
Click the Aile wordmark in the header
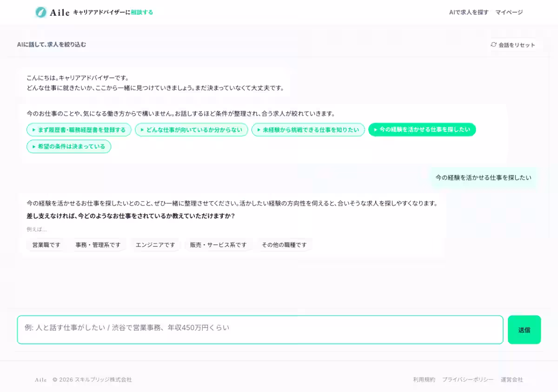(x=60, y=13)
